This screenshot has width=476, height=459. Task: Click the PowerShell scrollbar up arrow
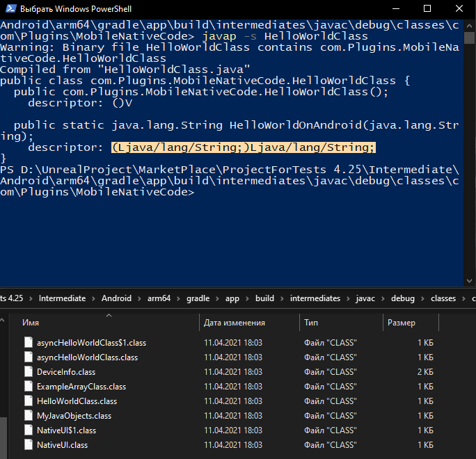click(x=469, y=26)
